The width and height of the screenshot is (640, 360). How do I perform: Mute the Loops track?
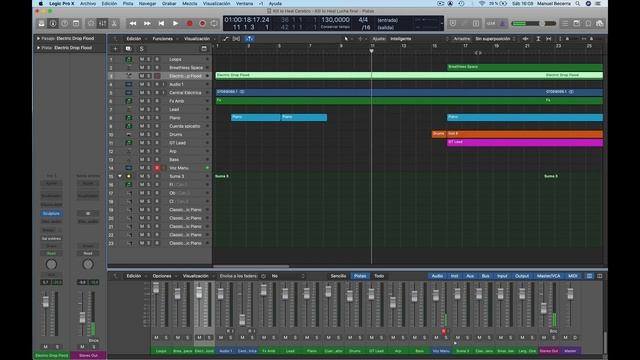142,59
